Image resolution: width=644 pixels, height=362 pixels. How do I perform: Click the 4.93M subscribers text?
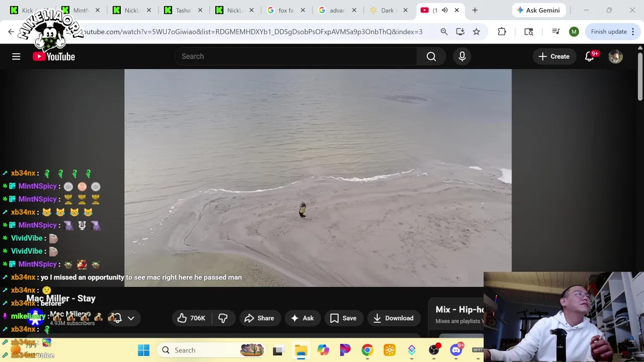point(72,323)
